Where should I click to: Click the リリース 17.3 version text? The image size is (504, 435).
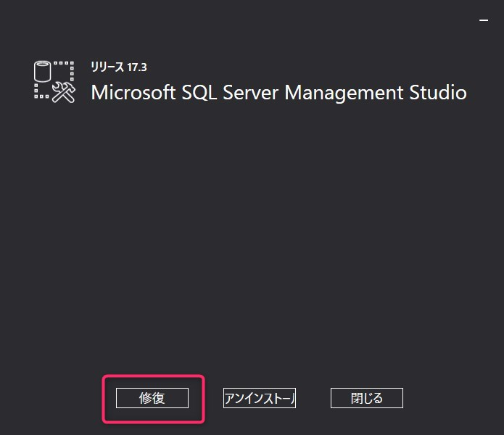(119, 67)
